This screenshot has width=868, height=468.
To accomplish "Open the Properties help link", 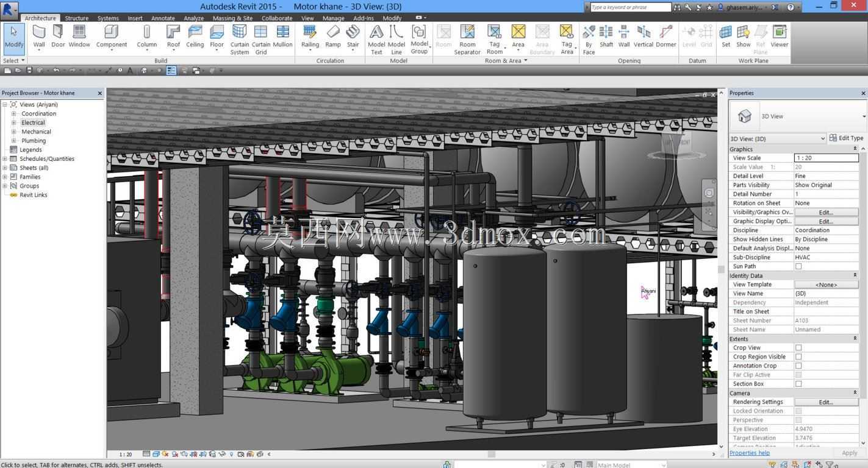I will pos(749,453).
